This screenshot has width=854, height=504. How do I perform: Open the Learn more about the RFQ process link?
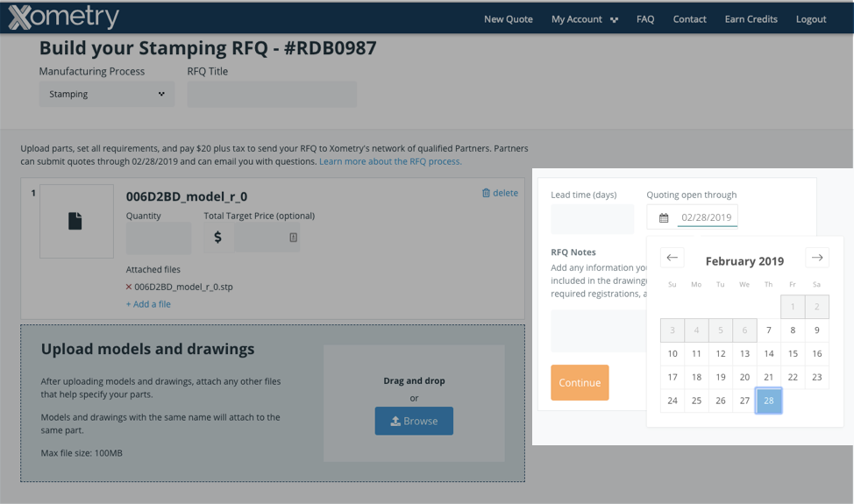(x=390, y=161)
